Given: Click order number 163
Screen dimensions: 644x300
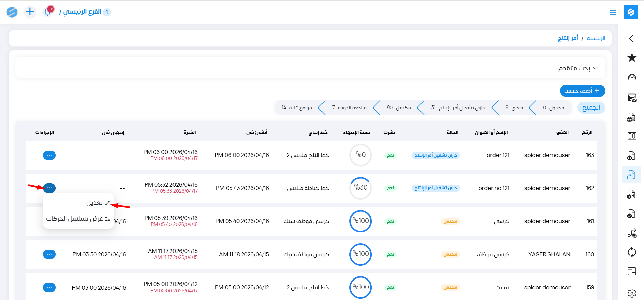Looking at the screenshot, I should [590, 155].
